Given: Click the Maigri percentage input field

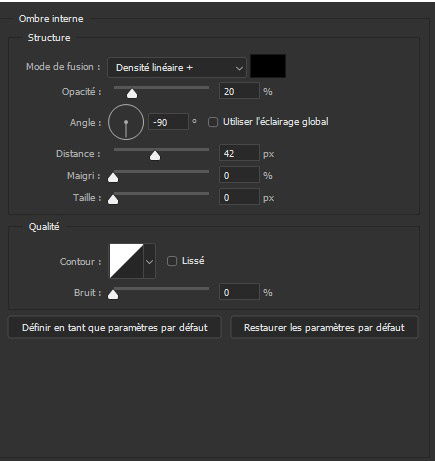Looking at the screenshot, I should coord(239,175).
